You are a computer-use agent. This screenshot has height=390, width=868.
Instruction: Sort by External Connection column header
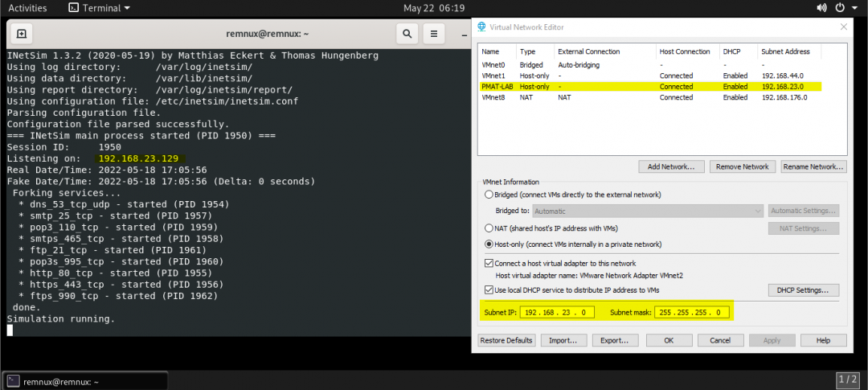coord(605,51)
